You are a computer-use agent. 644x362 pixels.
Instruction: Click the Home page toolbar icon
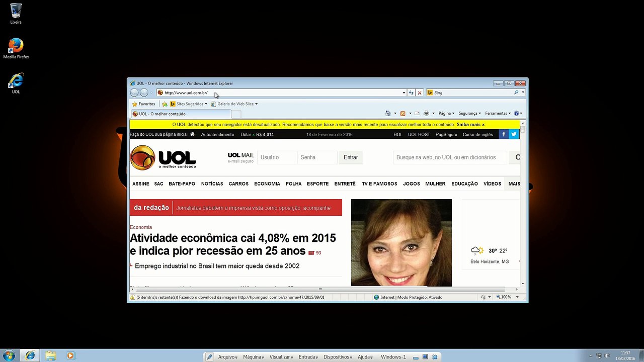click(x=388, y=114)
